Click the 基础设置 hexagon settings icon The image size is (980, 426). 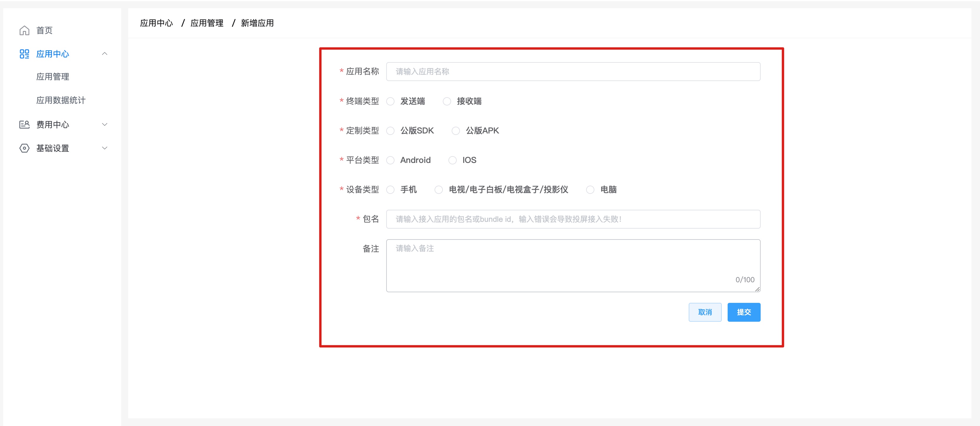(24, 148)
